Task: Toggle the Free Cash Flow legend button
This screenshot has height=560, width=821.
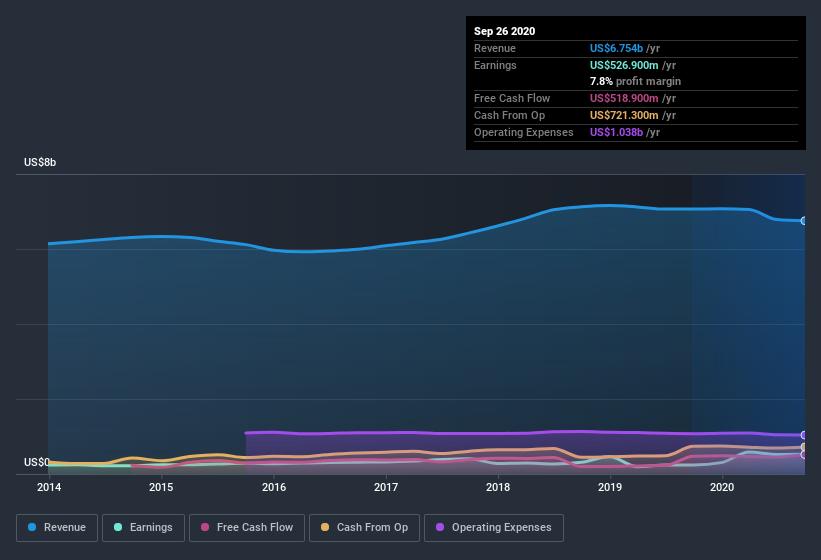Action: pyautogui.click(x=247, y=528)
